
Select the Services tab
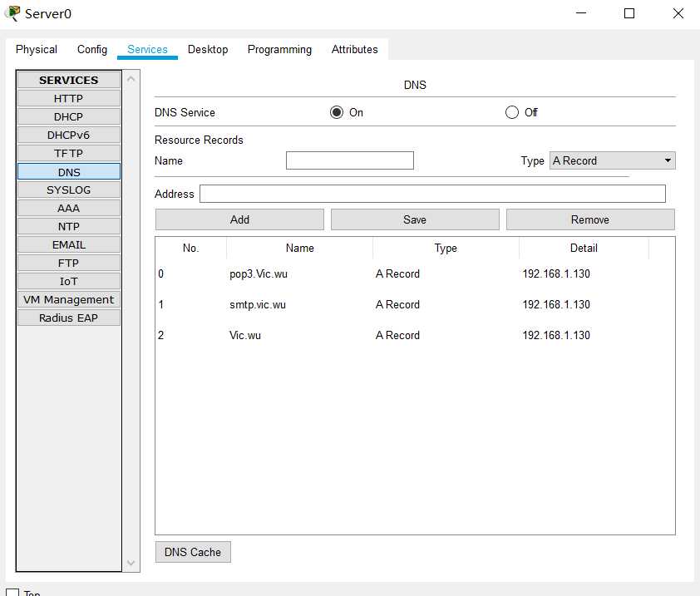point(147,49)
